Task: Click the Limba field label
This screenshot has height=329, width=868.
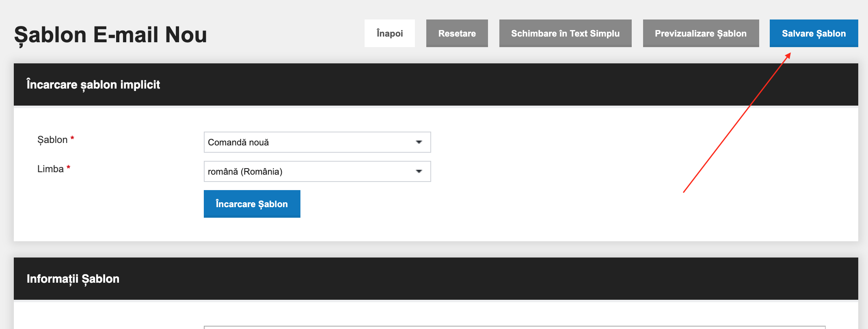Action: (x=50, y=169)
